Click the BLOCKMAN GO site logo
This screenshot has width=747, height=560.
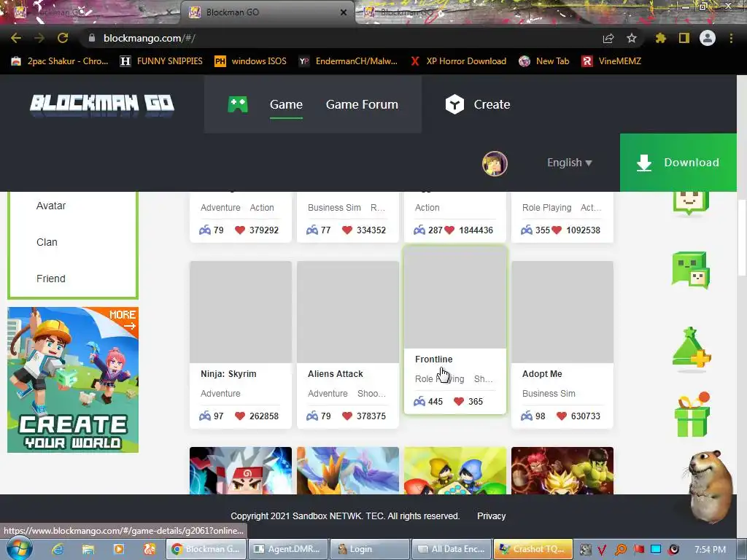pos(102,104)
